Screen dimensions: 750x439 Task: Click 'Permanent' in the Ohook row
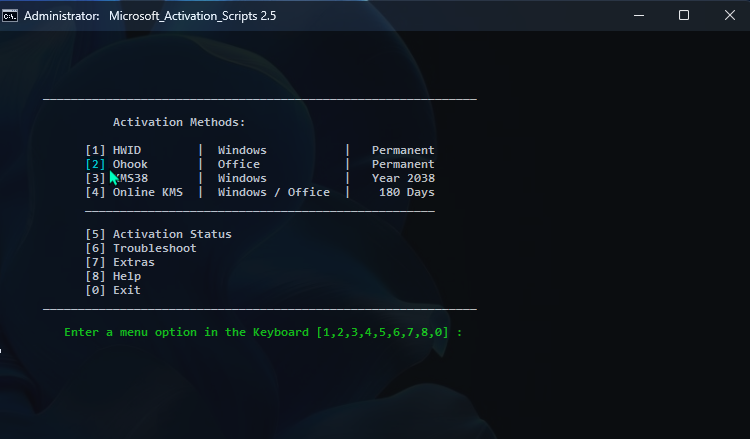[403, 164]
